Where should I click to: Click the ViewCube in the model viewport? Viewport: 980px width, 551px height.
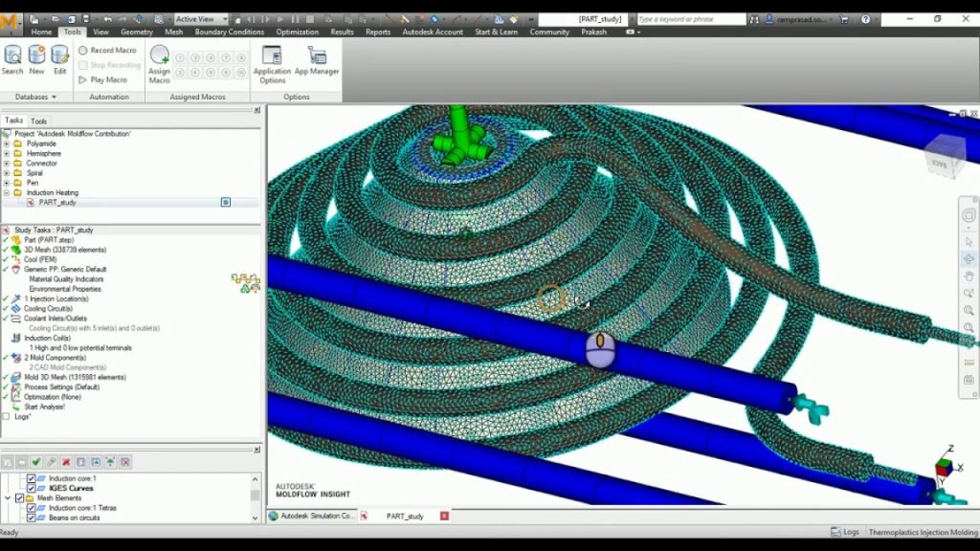tap(945, 156)
